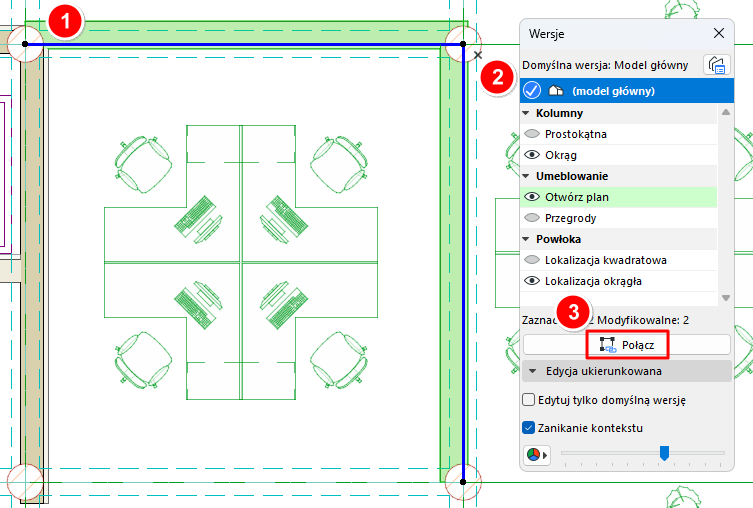Select the top-left chair in the plan
This screenshot has width=753, height=508.
point(143,163)
